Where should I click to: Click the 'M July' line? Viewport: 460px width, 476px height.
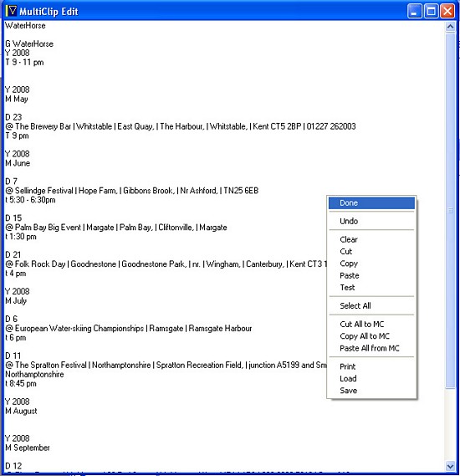(x=16, y=301)
